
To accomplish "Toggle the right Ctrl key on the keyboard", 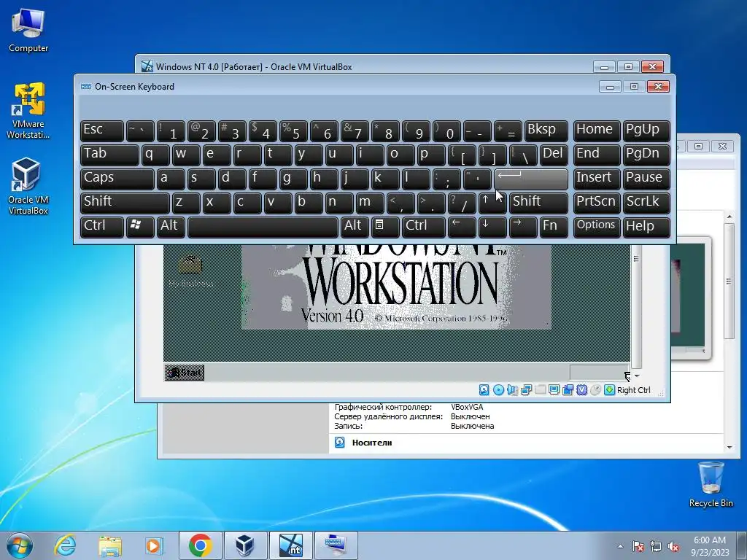I will pos(424,226).
